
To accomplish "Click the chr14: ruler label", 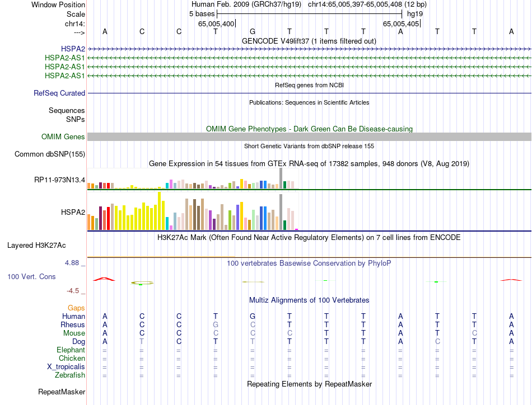I will click(75, 23).
